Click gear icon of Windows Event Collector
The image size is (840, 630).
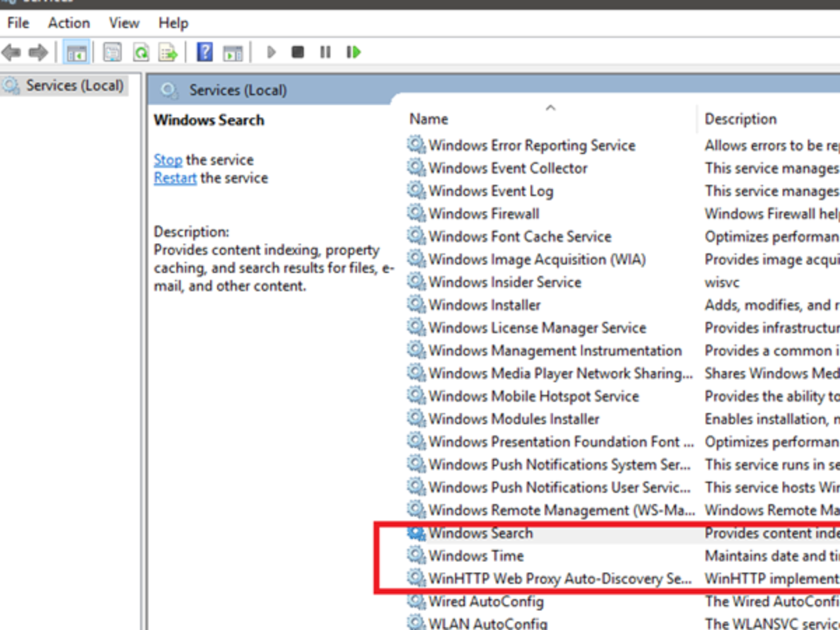pos(416,168)
